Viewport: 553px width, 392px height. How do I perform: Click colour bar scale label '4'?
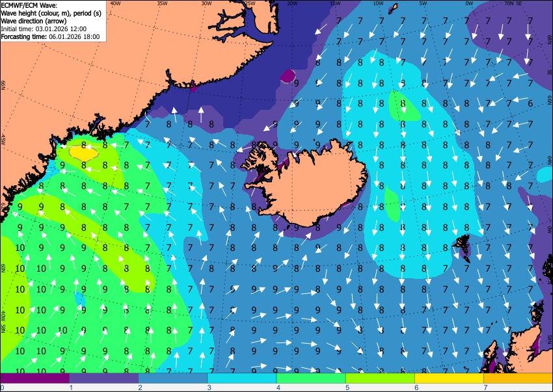[x=278, y=387]
